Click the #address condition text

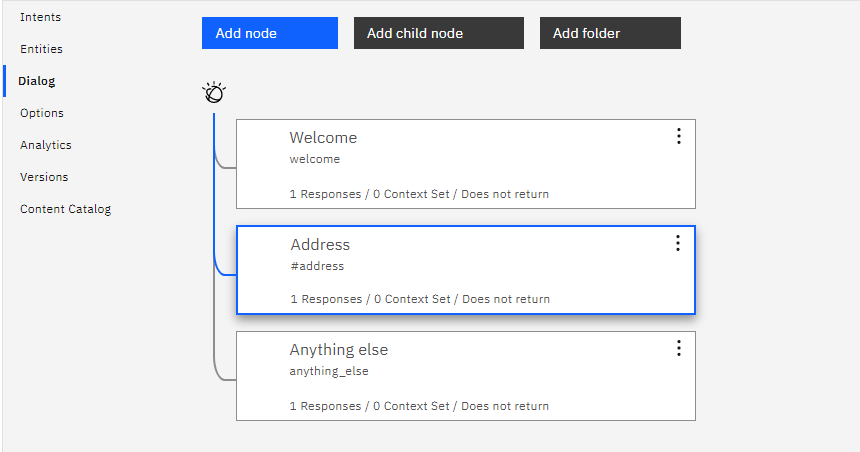[317, 266]
